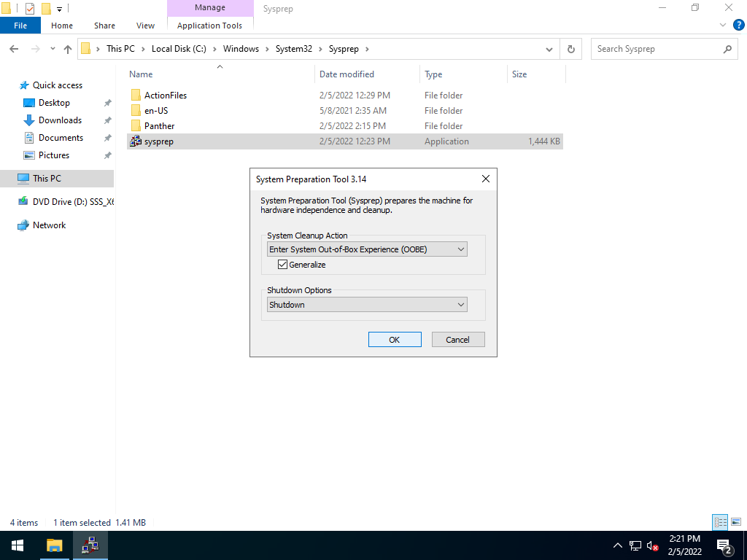The image size is (747, 560).
Task: Open the volume tray icon
Action: [x=652, y=545]
